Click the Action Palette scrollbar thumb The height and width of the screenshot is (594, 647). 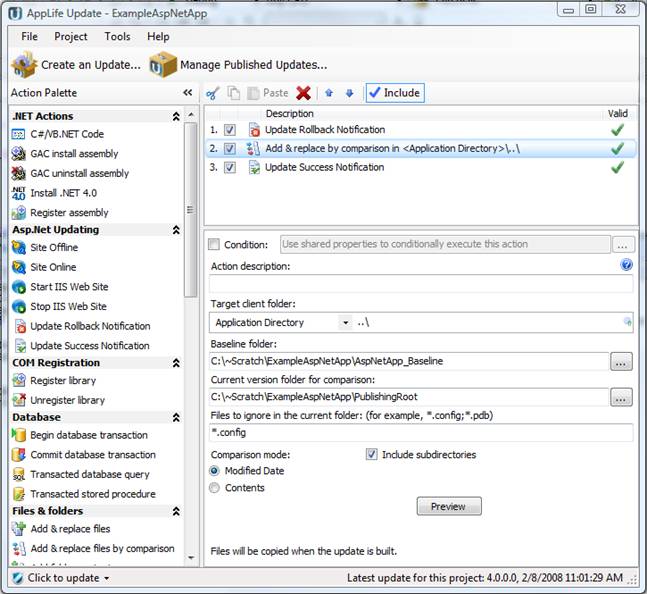point(190,210)
